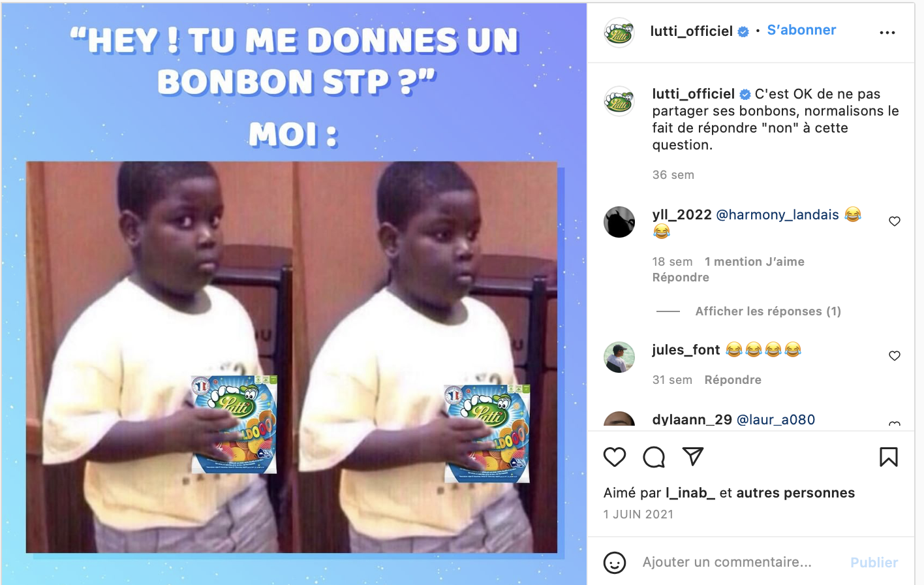
Task: Open the @harmony_landais mention
Action: click(x=778, y=215)
